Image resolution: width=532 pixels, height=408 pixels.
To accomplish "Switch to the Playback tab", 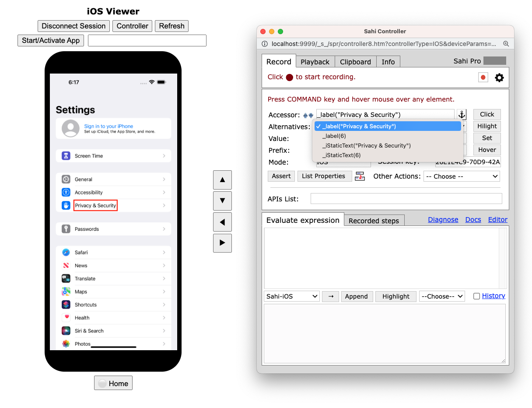I will pos(315,62).
